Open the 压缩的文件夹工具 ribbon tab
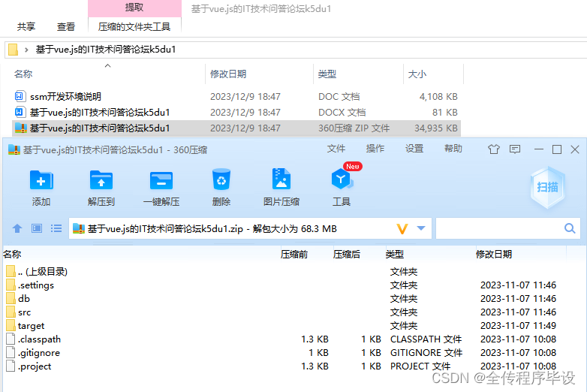The height and width of the screenshot is (392, 587). click(x=134, y=26)
